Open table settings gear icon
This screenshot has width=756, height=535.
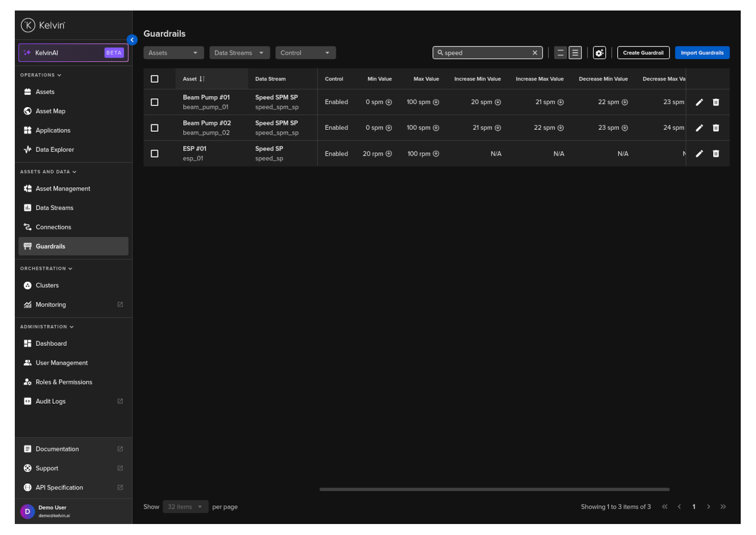599,53
